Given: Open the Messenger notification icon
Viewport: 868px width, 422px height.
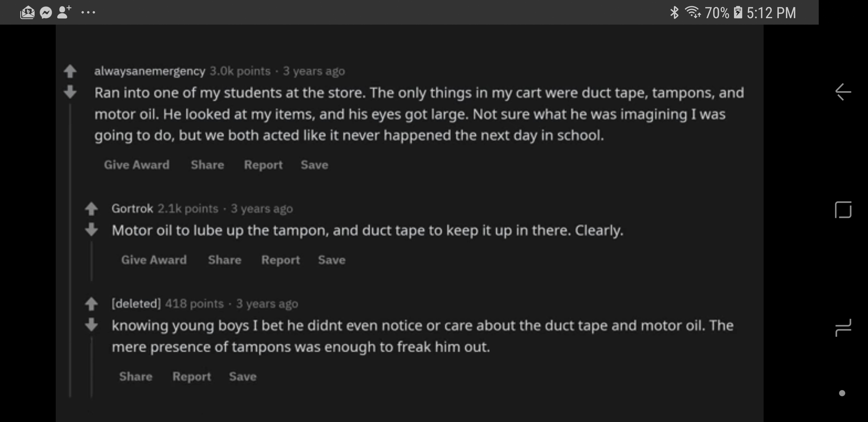Looking at the screenshot, I should [x=46, y=13].
